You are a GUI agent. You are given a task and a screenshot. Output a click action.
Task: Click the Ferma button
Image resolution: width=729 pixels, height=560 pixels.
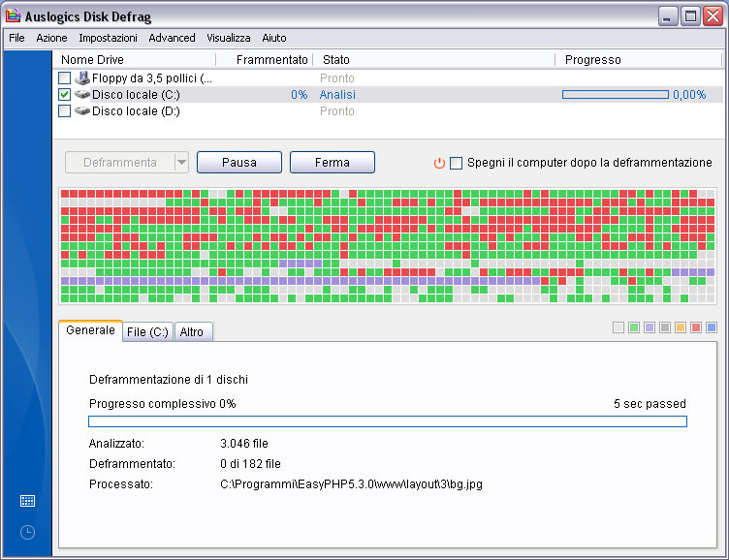coord(332,162)
